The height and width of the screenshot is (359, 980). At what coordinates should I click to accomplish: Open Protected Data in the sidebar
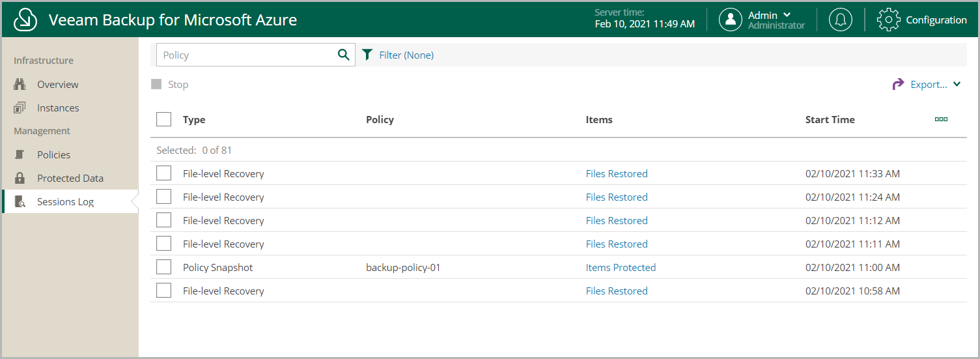pyautogui.click(x=70, y=179)
